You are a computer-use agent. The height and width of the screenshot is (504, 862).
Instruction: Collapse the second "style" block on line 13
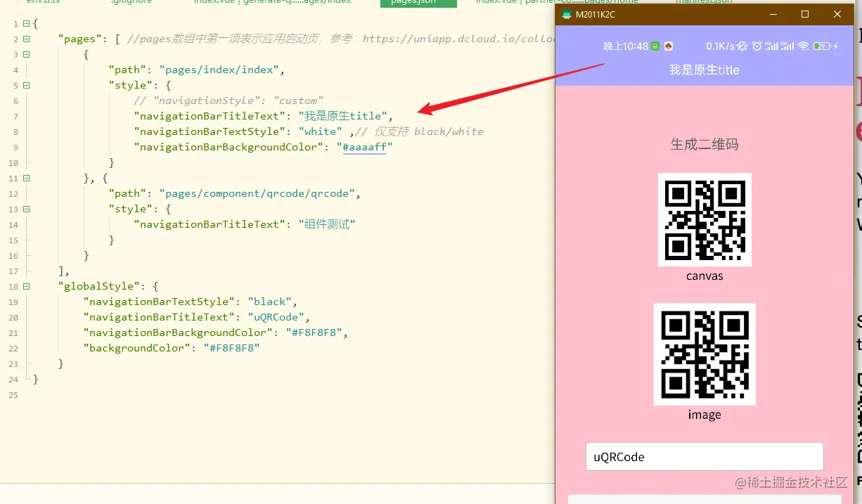26,209
